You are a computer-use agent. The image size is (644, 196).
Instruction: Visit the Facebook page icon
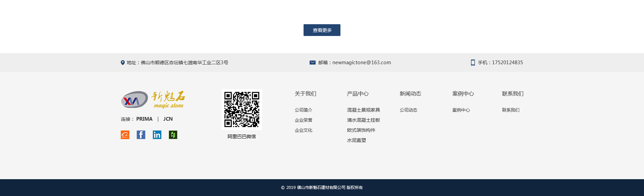pyautogui.click(x=141, y=135)
